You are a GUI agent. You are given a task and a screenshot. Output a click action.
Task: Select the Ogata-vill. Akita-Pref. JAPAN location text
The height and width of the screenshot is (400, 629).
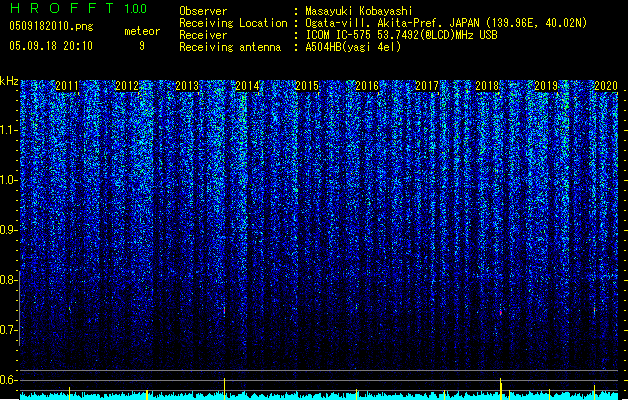[446, 23]
